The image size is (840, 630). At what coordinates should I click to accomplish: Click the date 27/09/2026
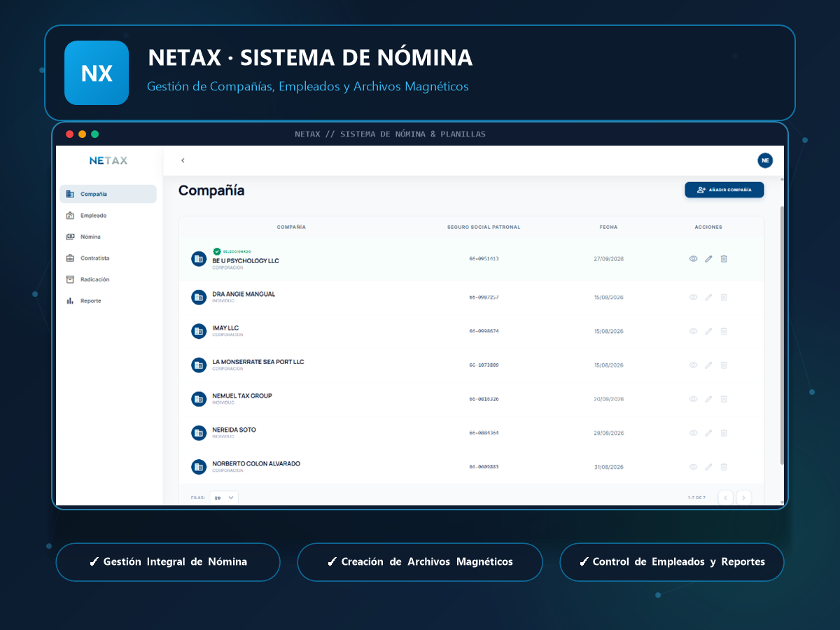tap(608, 259)
